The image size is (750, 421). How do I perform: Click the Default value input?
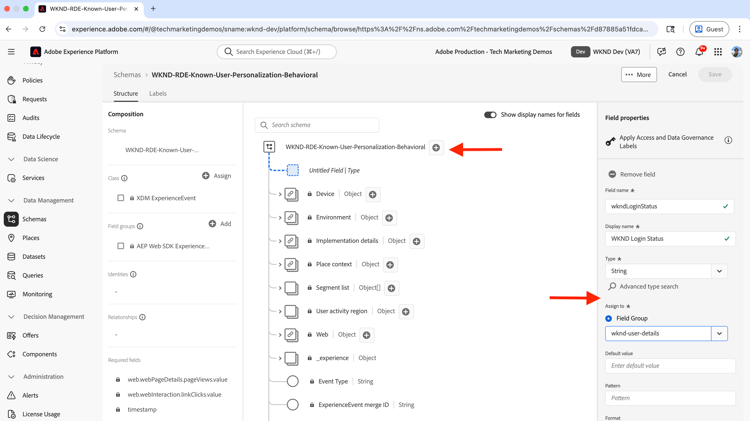670,366
